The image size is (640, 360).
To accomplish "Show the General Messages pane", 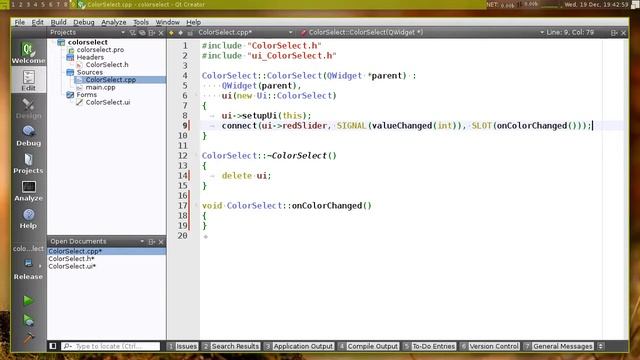I will [558, 346].
